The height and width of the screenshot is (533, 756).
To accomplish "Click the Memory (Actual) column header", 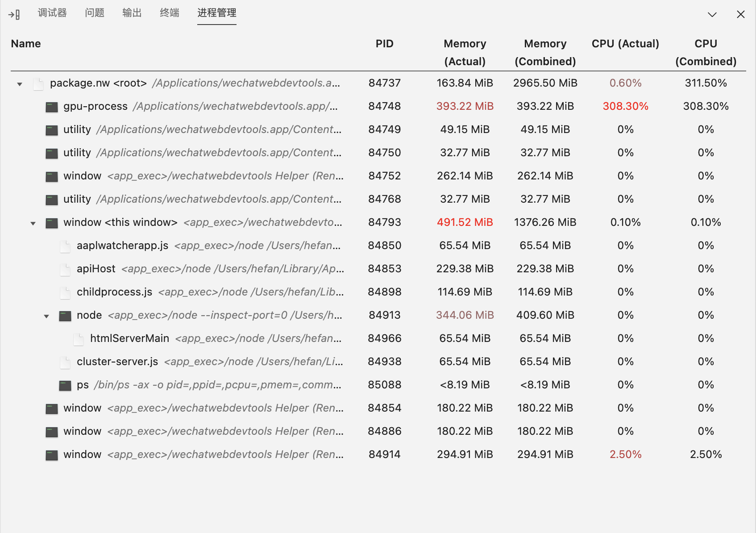I will point(465,53).
